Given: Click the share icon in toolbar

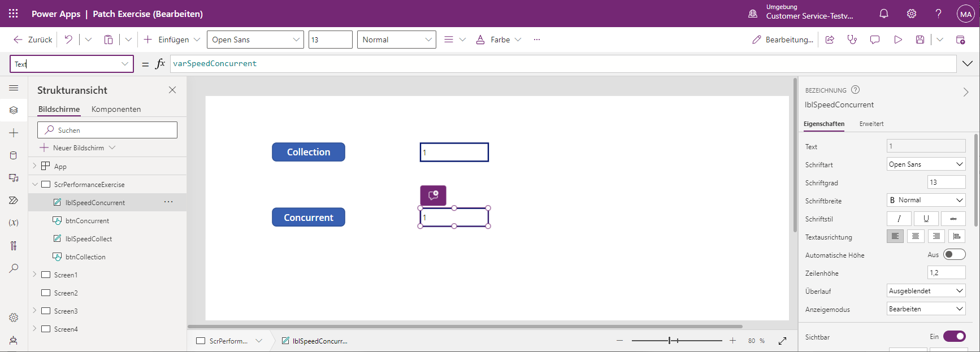Looking at the screenshot, I should [x=830, y=40].
